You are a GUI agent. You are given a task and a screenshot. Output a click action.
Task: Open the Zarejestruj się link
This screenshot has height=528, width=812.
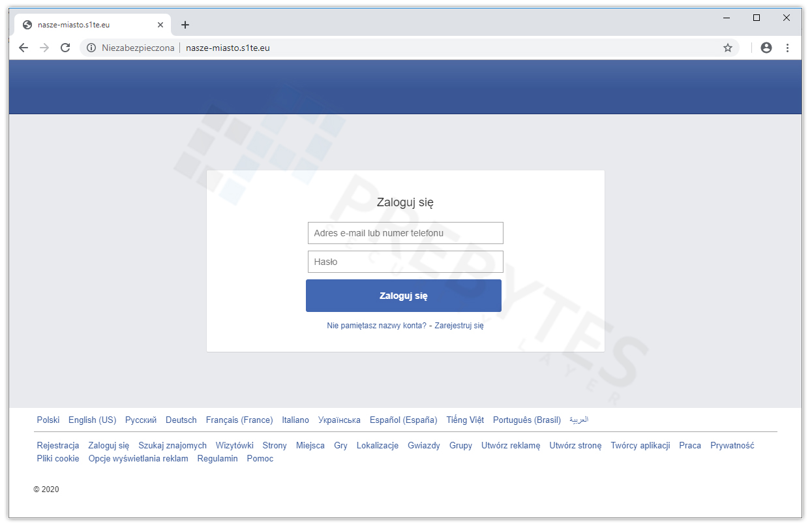coord(459,326)
